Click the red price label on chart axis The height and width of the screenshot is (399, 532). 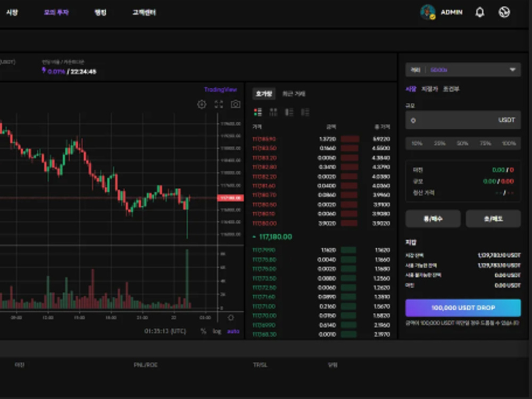pos(230,198)
